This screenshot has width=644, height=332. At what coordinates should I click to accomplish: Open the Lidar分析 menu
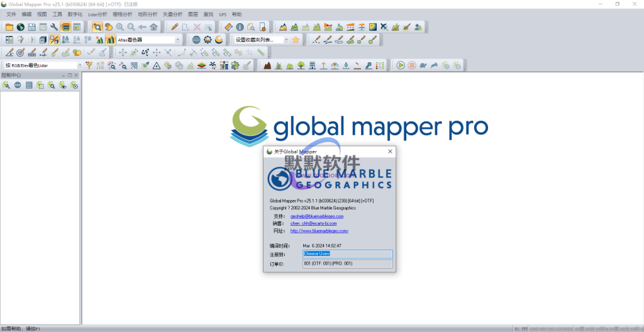[x=97, y=14]
